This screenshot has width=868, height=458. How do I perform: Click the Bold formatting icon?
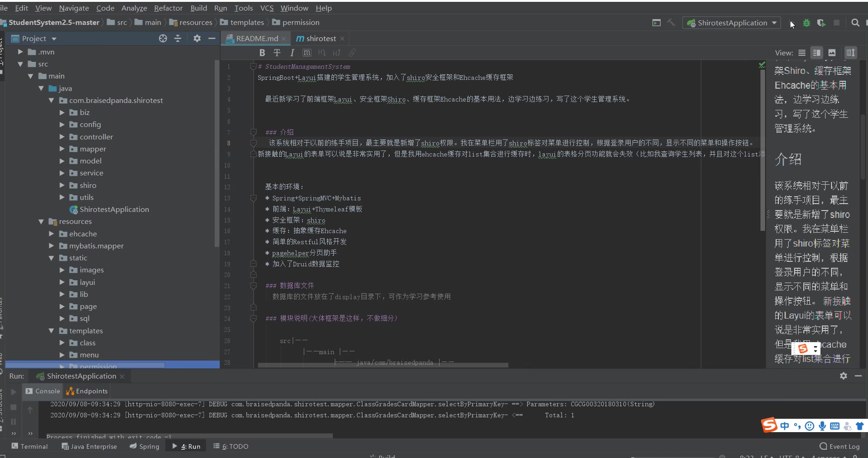coord(262,53)
